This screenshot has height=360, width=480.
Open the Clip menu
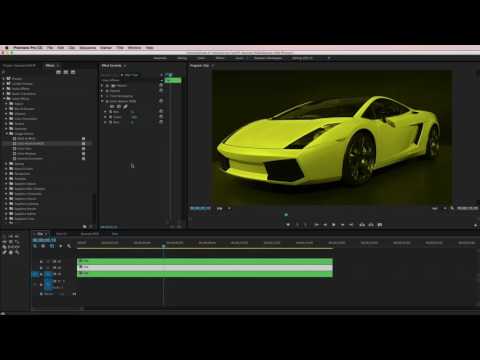[x=72, y=48]
